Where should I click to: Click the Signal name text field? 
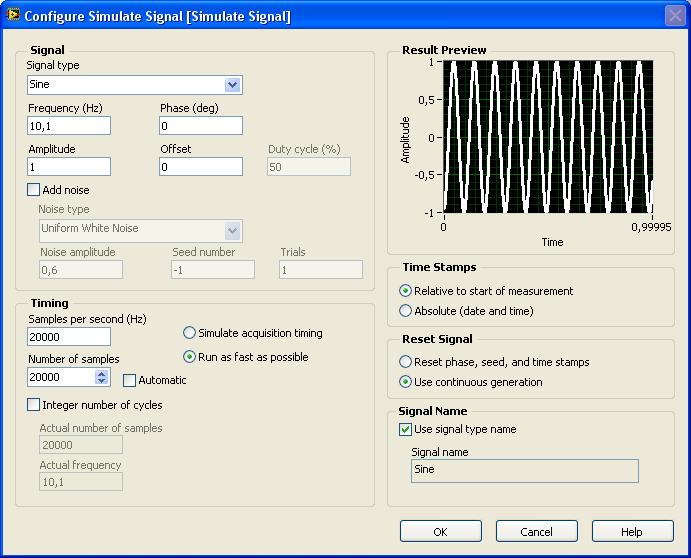coord(524,471)
